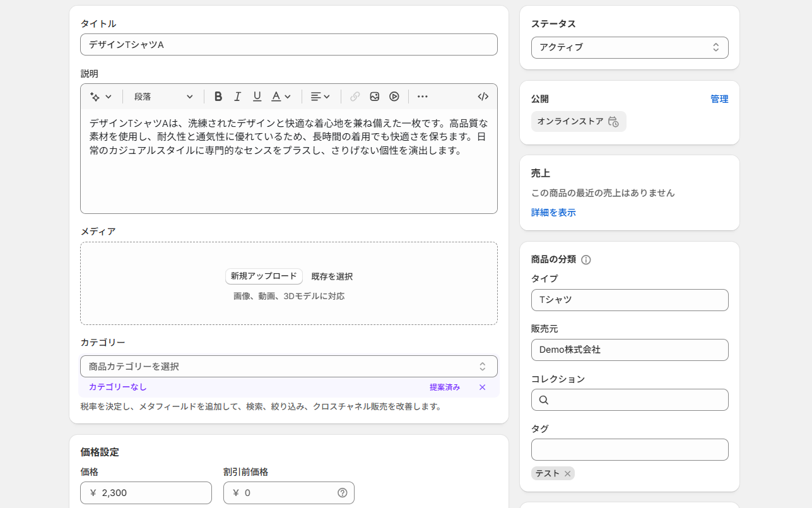
Task: Click the insert link icon
Action: tap(355, 97)
